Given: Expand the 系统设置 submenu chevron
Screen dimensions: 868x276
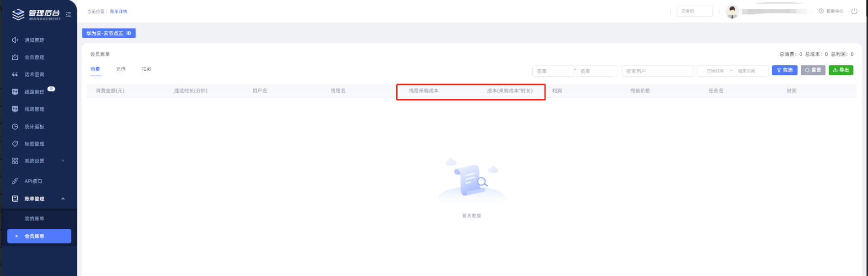Looking at the screenshot, I should [63, 161].
